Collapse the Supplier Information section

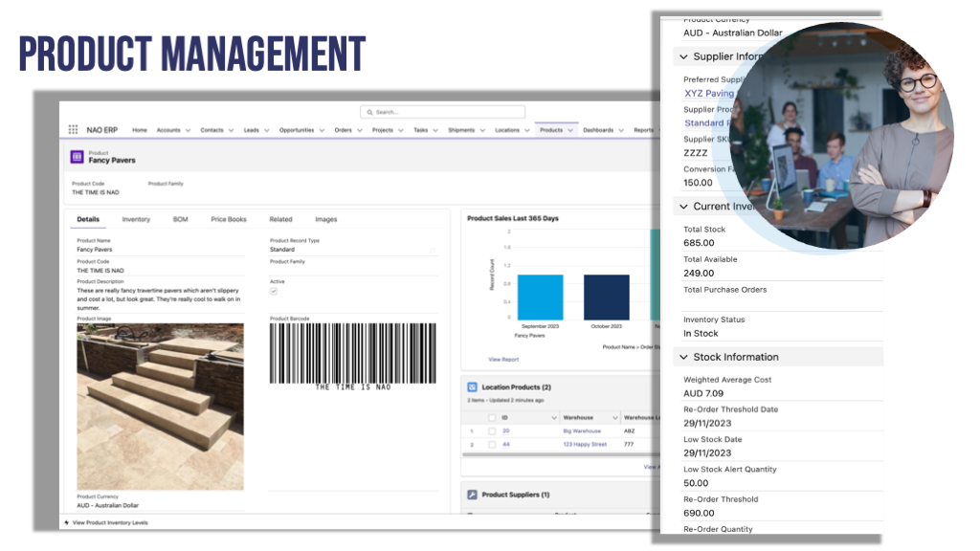tap(682, 56)
